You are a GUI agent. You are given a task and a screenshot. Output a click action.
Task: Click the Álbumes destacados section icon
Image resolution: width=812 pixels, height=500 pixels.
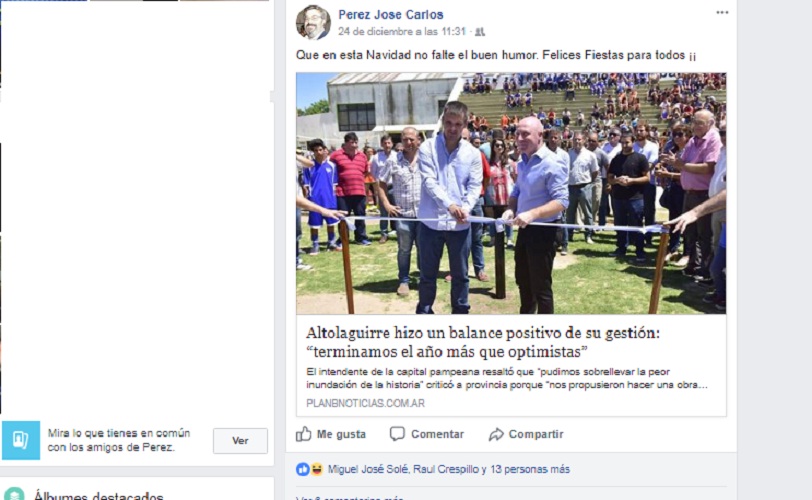(x=14, y=494)
